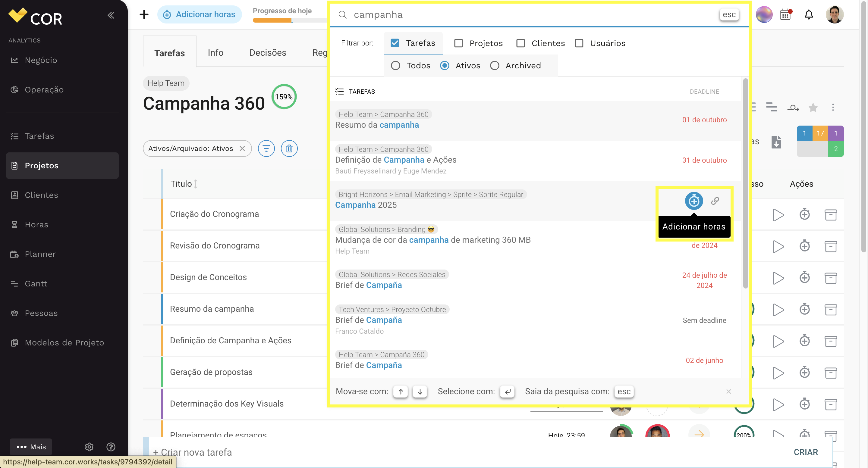Enable the Usuários filter checkbox
The image size is (868, 468).
(579, 43)
